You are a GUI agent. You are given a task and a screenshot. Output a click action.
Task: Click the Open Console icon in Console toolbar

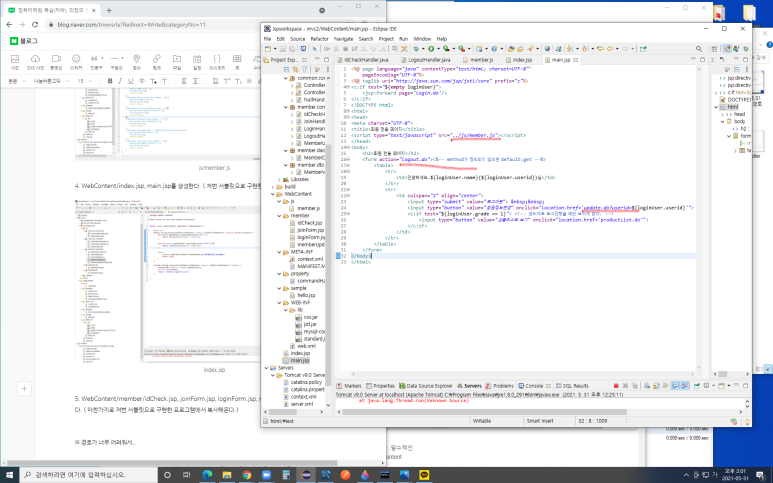722,386
